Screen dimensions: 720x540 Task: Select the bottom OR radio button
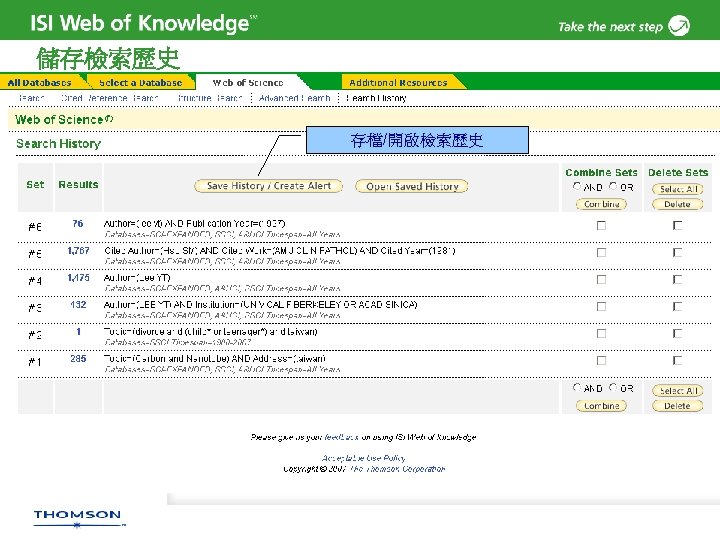pos(613,388)
